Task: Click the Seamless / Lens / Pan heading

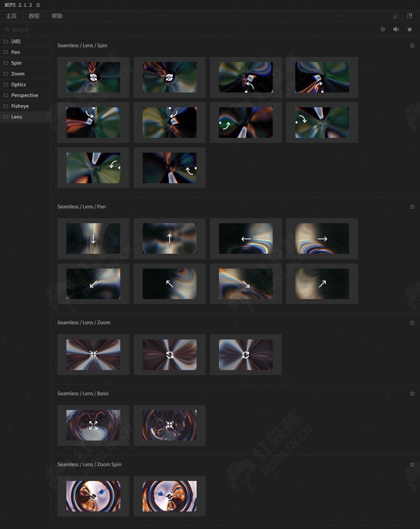Action: 82,207
